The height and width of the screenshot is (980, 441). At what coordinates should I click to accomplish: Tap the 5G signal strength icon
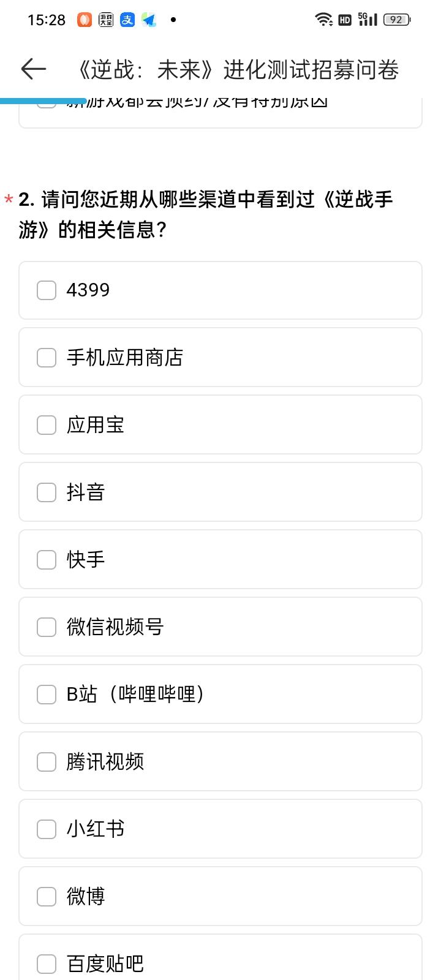[x=367, y=20]
